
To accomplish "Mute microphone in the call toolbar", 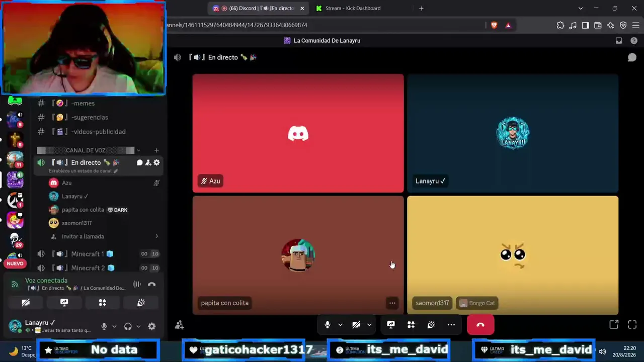I will pos(328,325).
